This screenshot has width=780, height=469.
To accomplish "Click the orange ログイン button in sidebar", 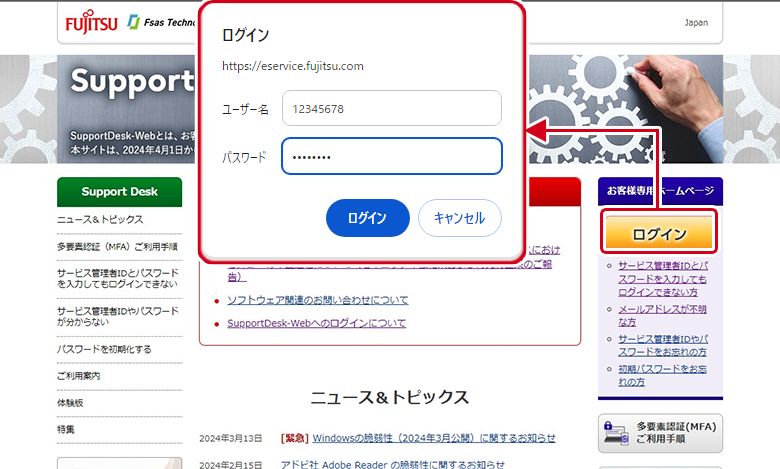I will click(x=659, y=233).
